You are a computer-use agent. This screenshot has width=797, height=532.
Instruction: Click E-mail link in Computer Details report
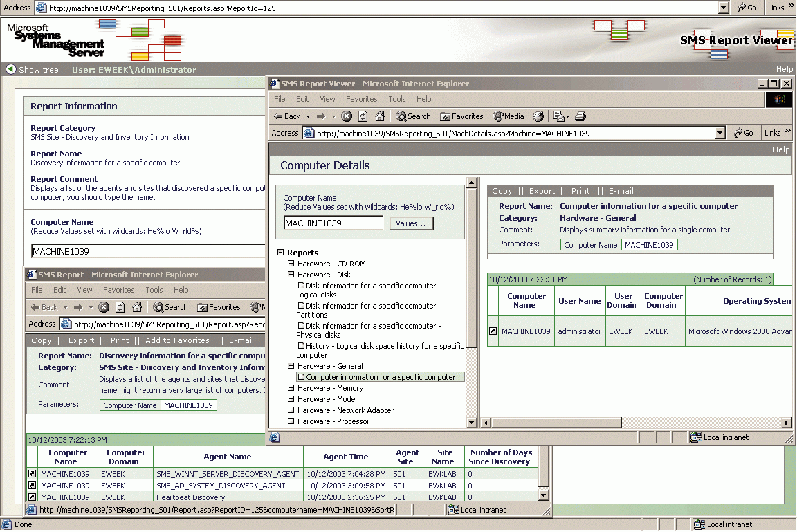621,191
